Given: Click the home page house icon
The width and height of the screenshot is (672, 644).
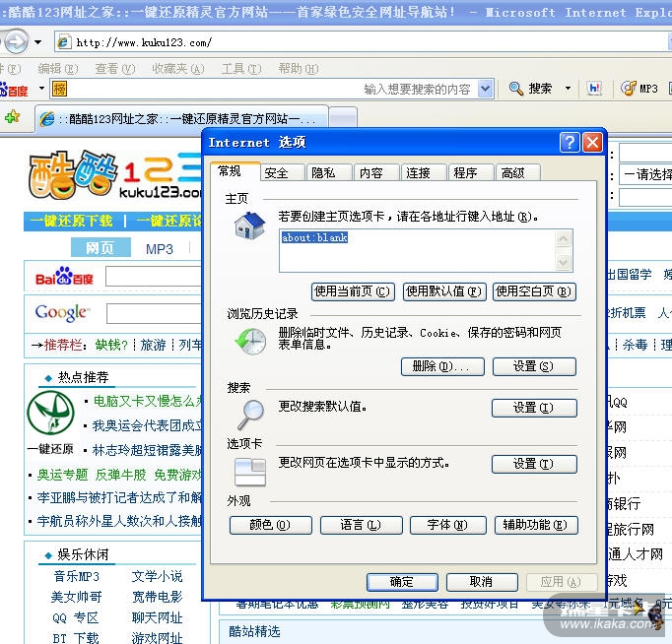Looking at the screenshot, I should [250, 225].
